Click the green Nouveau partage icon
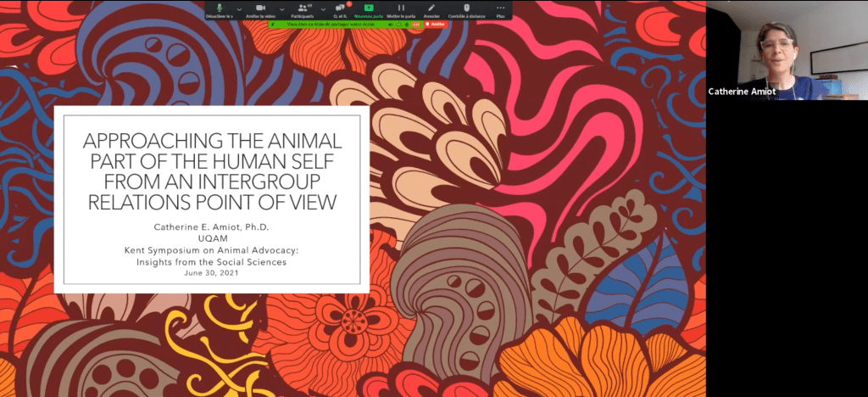This screenshot has width=868, height=397. pos(368,8)
